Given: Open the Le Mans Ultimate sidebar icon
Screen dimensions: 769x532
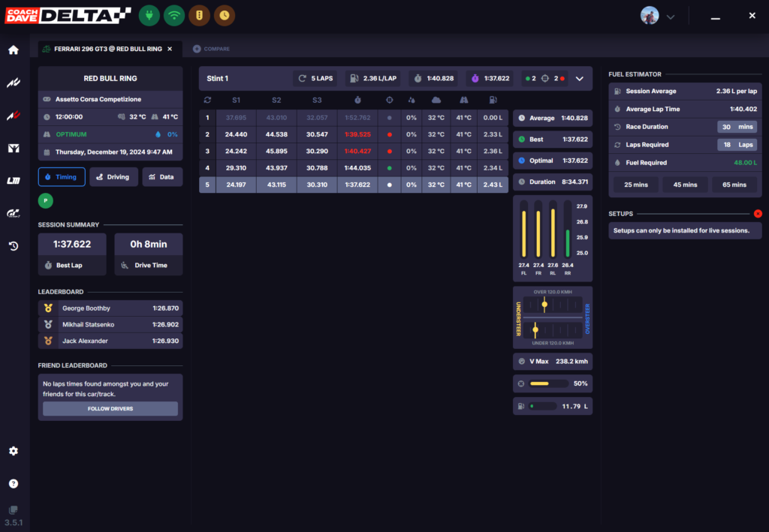Looking at the screenshot, I should [13, 181].
